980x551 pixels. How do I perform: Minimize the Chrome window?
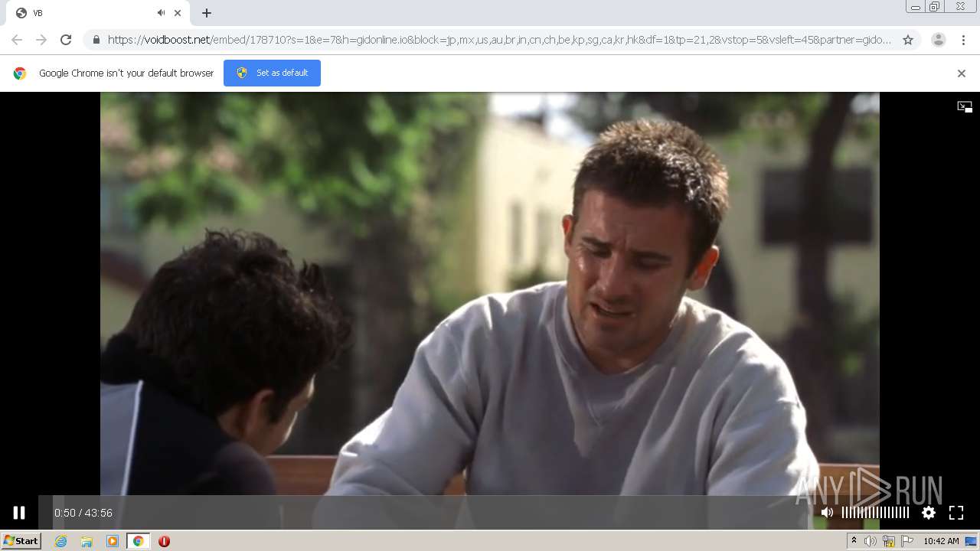pos(916,7)
